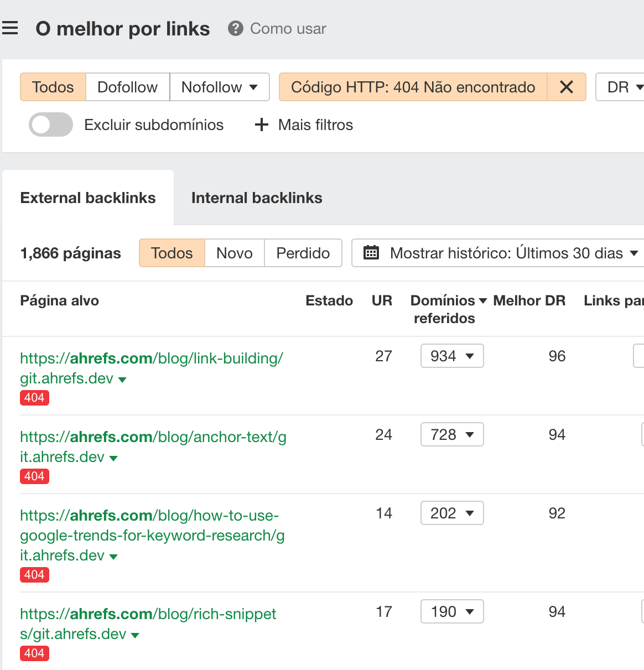Open the link-building blog URL
Image resolution: width=644 pixels, height=670 pixels.
(151, 359)
